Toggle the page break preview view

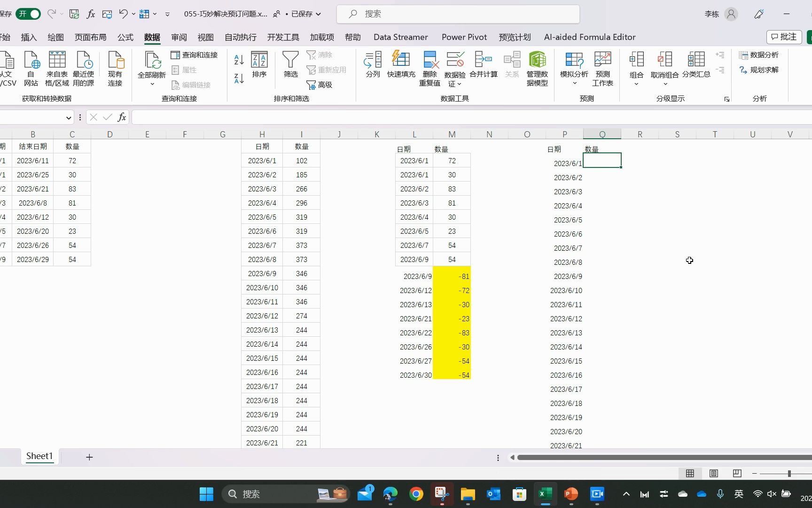coord(737,473)
